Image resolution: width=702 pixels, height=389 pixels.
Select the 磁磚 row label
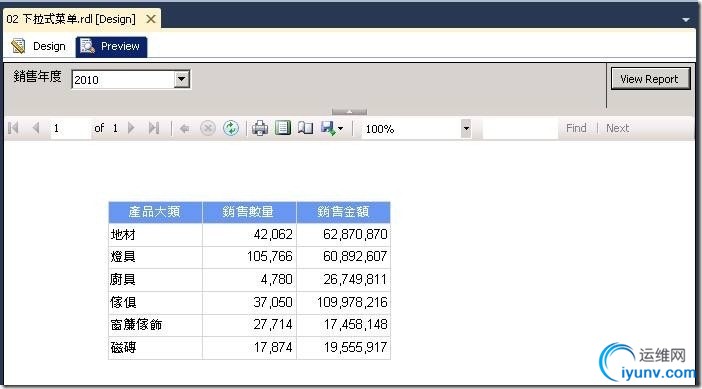coord(123,347)
